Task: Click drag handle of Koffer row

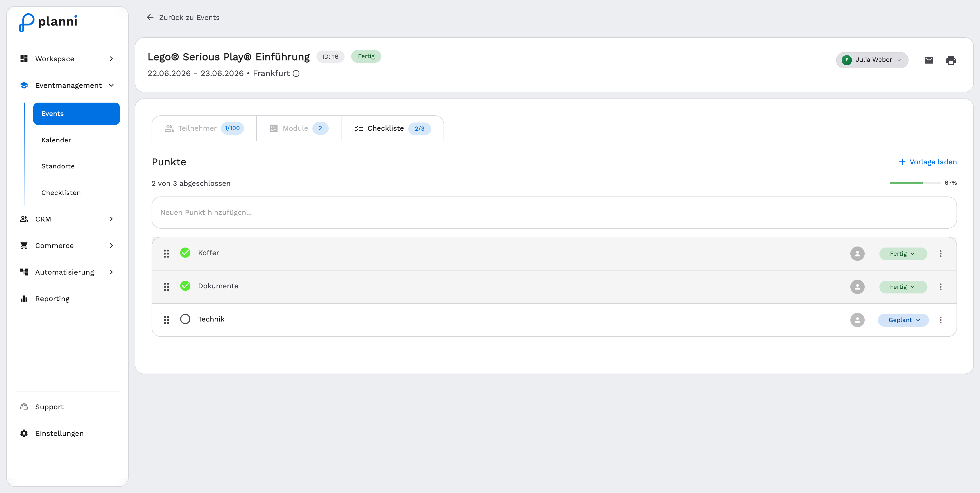Action: [x=166, y=253]
